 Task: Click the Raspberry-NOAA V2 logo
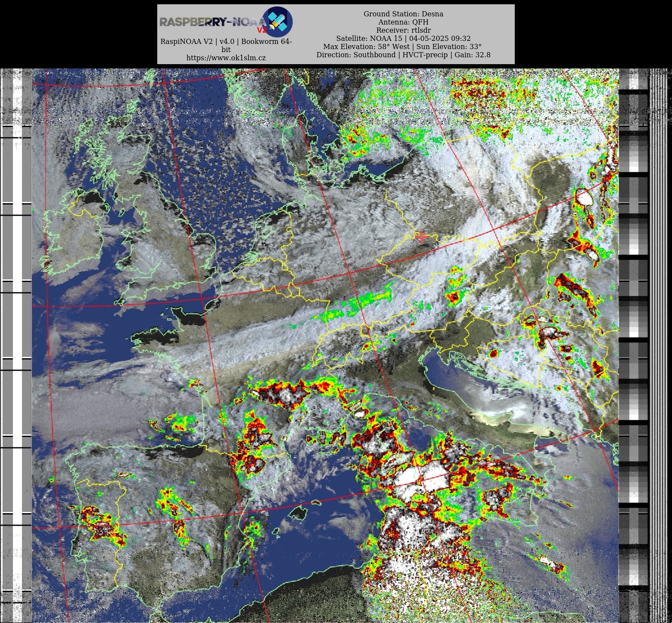point(226,22)
